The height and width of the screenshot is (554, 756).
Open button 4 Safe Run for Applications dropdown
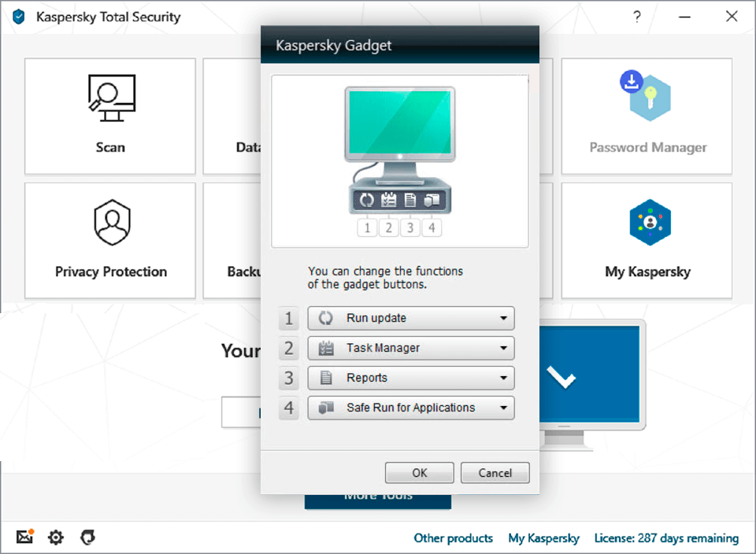click(x=411, y=408)
